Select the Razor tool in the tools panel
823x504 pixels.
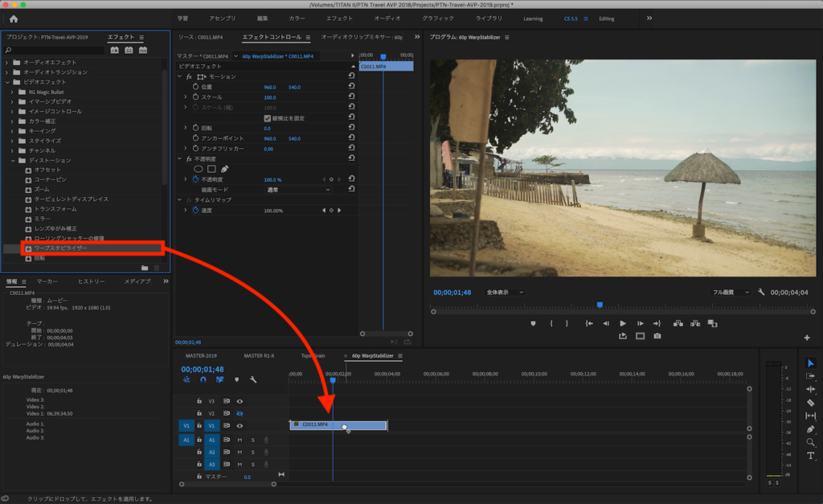(x=810, y=402)
